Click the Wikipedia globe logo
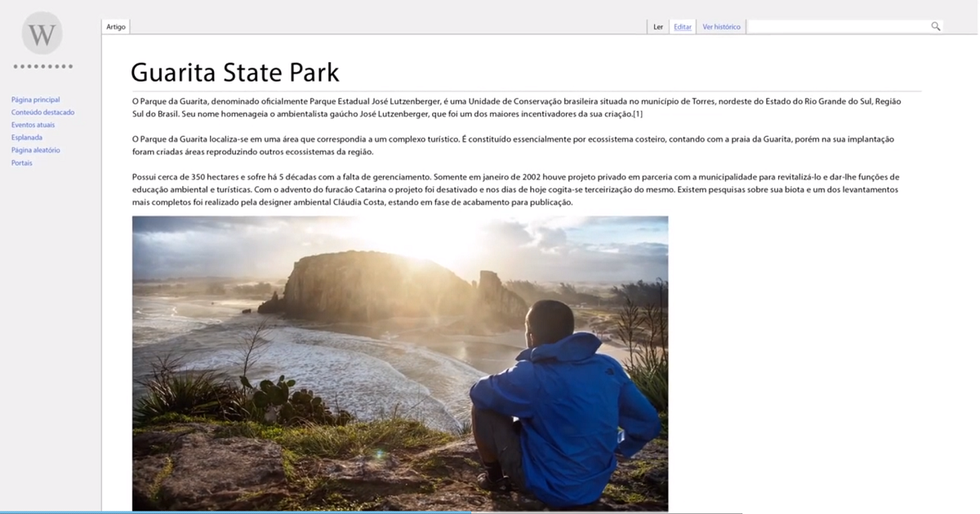This screenshot has height=514, width=980. click(42, 33)
